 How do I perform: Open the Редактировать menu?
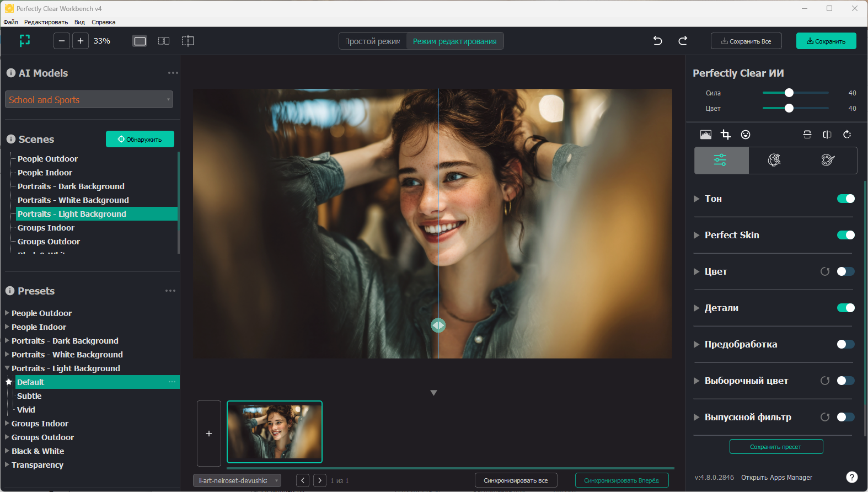click(46, 22)
